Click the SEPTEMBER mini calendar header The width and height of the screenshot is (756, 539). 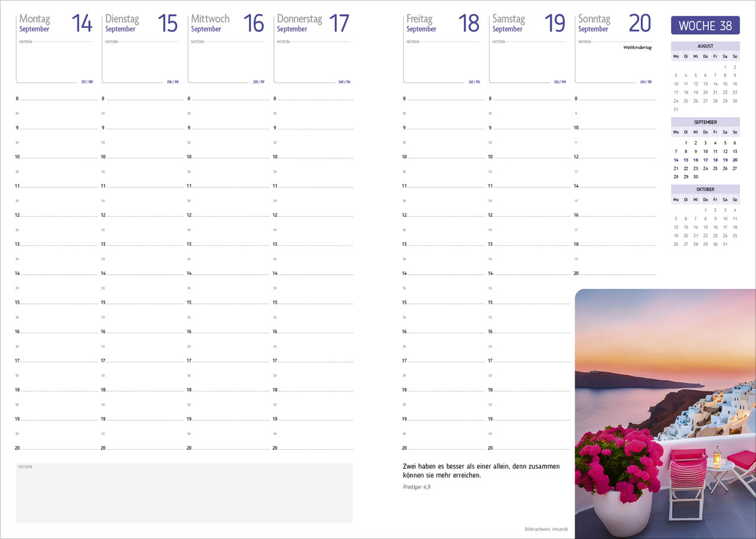705,122
